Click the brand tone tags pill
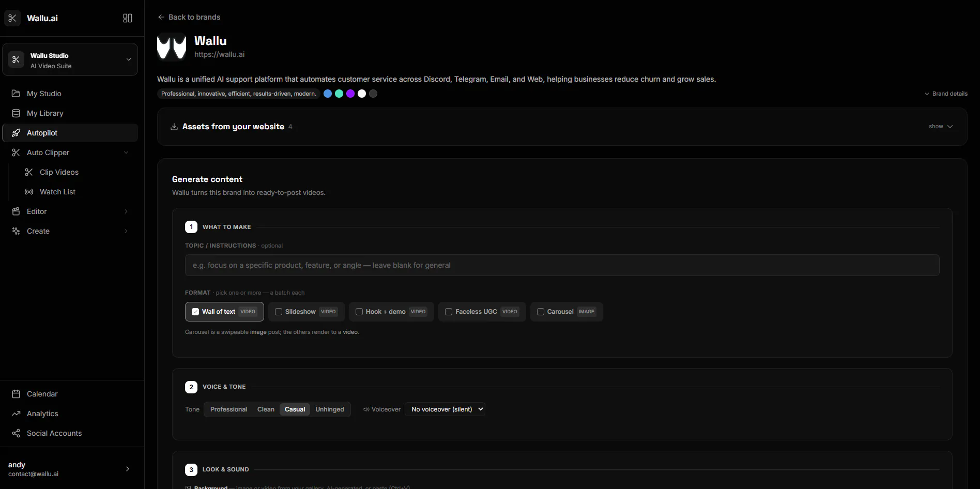Image resolution: width=980 pixels, height=489 pixels. tap(239, 94)
